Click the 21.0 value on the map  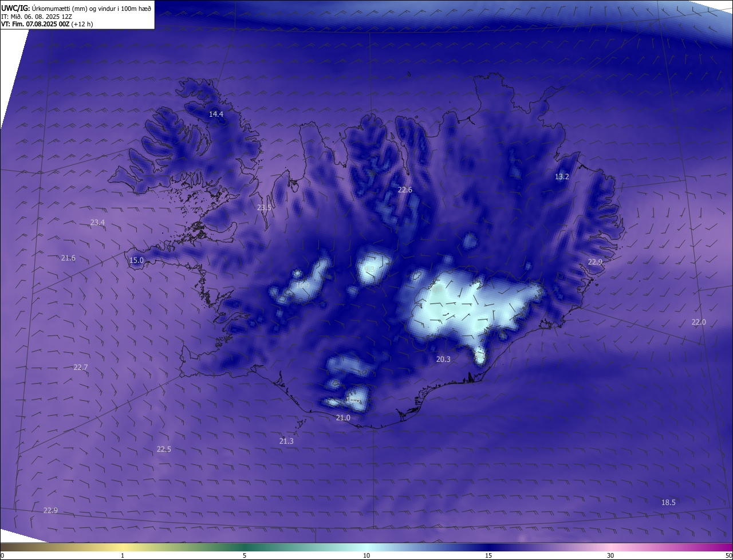point(343,417)
